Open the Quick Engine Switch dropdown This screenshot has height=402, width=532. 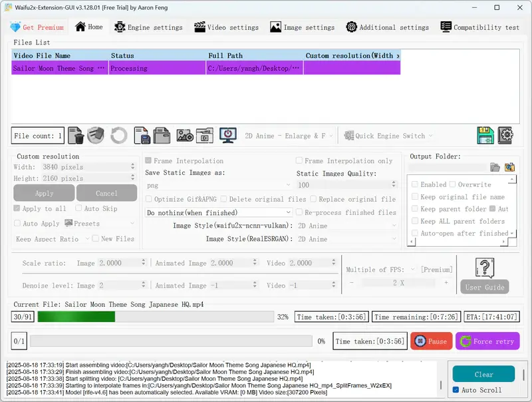click(x=388, y=136)
